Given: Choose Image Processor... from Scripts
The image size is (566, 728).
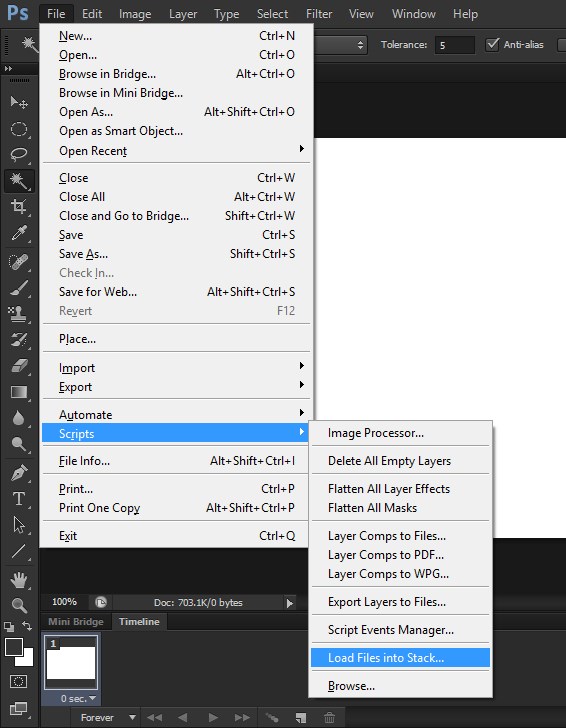Looking at the screenshot, I should (400, 433).
